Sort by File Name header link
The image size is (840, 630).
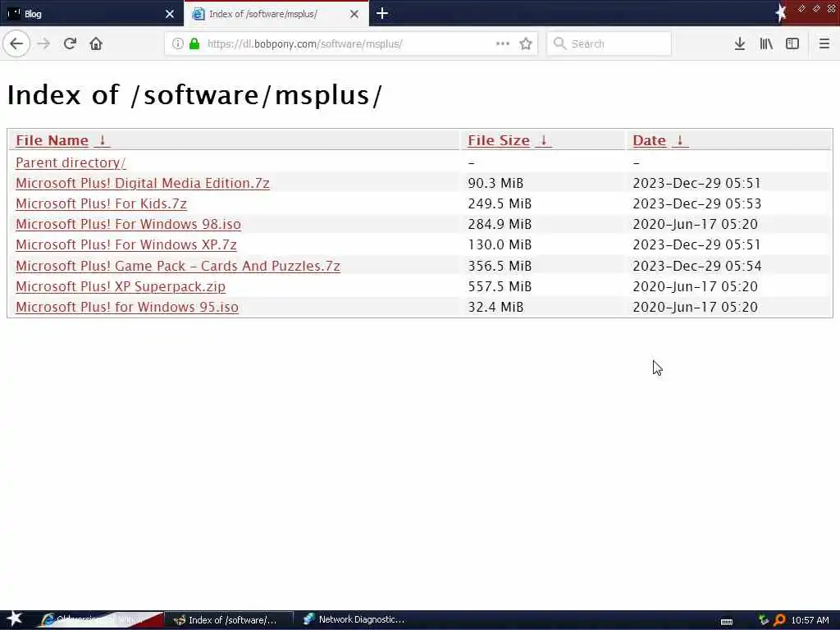pos(52,140)
